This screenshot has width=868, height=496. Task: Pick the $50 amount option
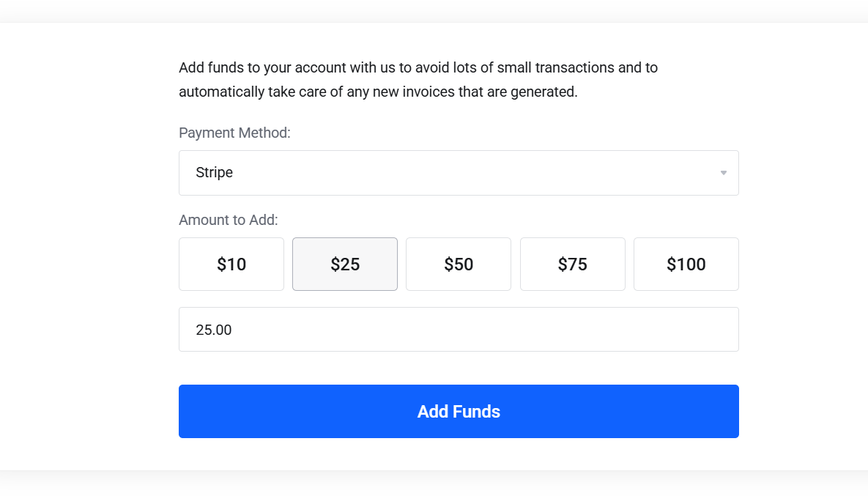pos(459,264)
